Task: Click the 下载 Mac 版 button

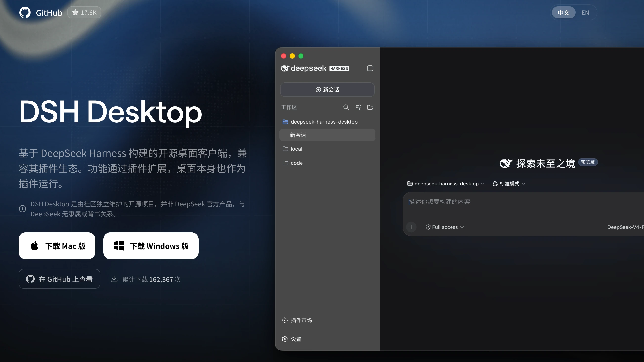Action: [x=57, y=246]
